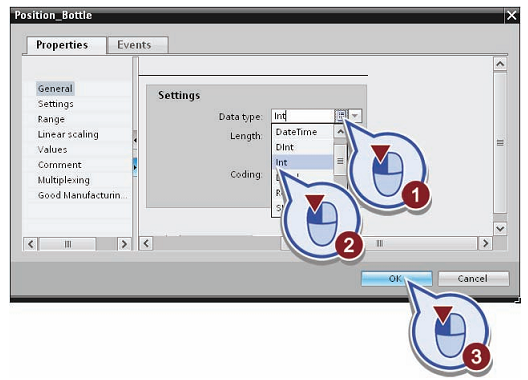Collapse the category pane with splitter arrow
This screenshot has height=380, width=528.
(x=135, y=139)
